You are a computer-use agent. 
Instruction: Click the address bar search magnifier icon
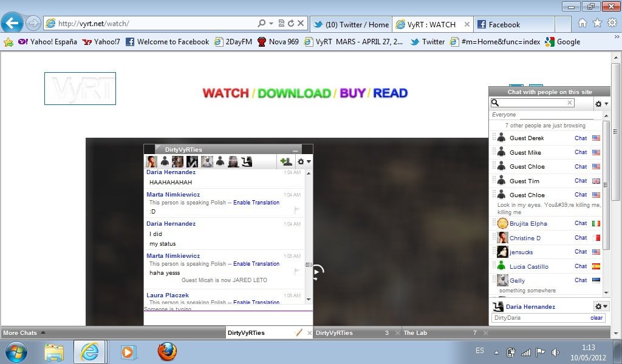(261, 24)
